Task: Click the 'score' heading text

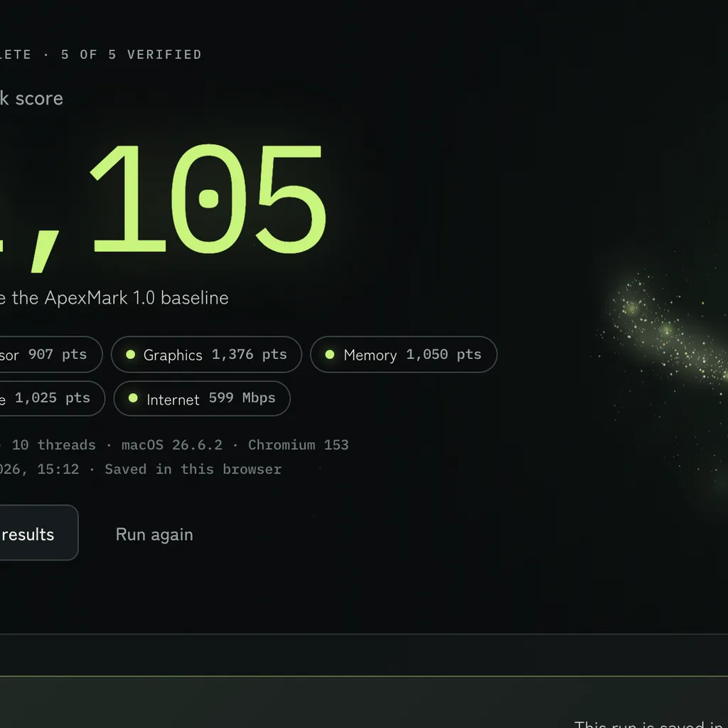Action: 39,98
